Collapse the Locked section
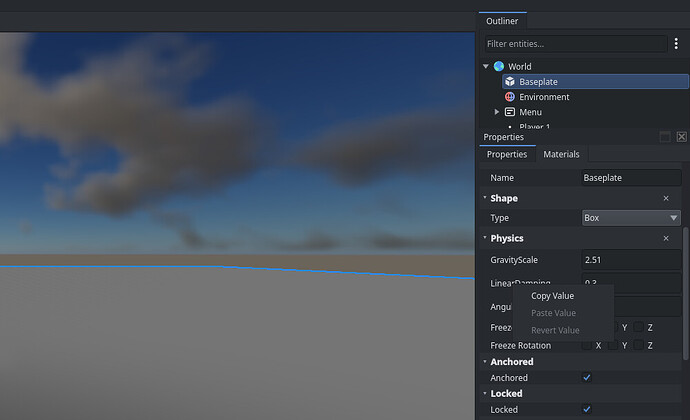This screenshot has height=420, width=690. pyautogui.click(x=485, y=393)
